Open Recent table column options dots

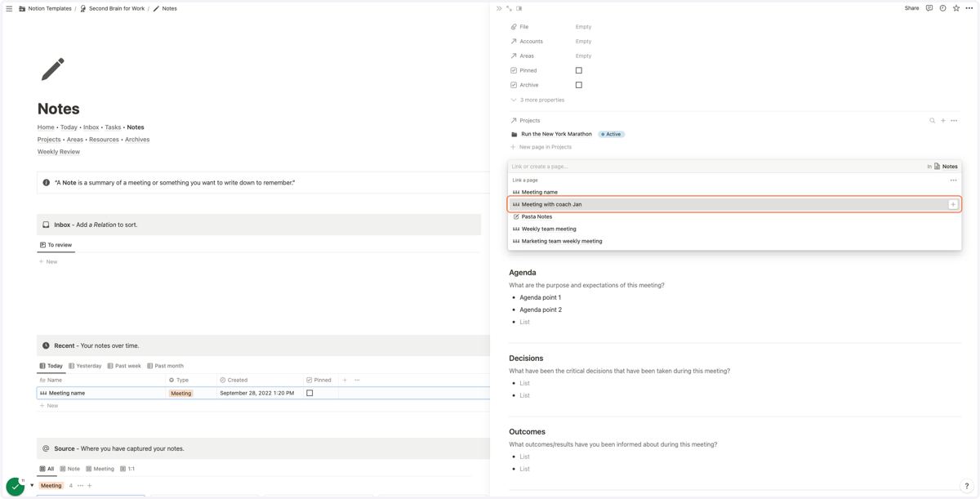click(357, 380)
